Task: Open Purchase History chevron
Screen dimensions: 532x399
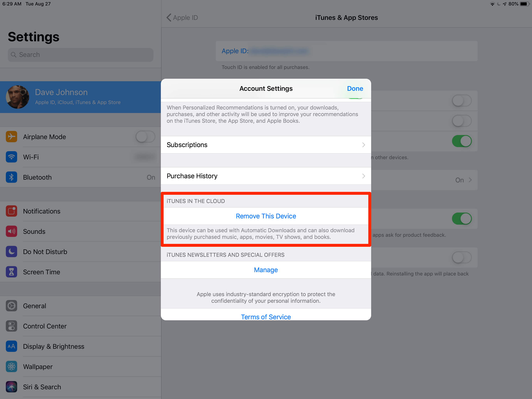Action: 363,176
